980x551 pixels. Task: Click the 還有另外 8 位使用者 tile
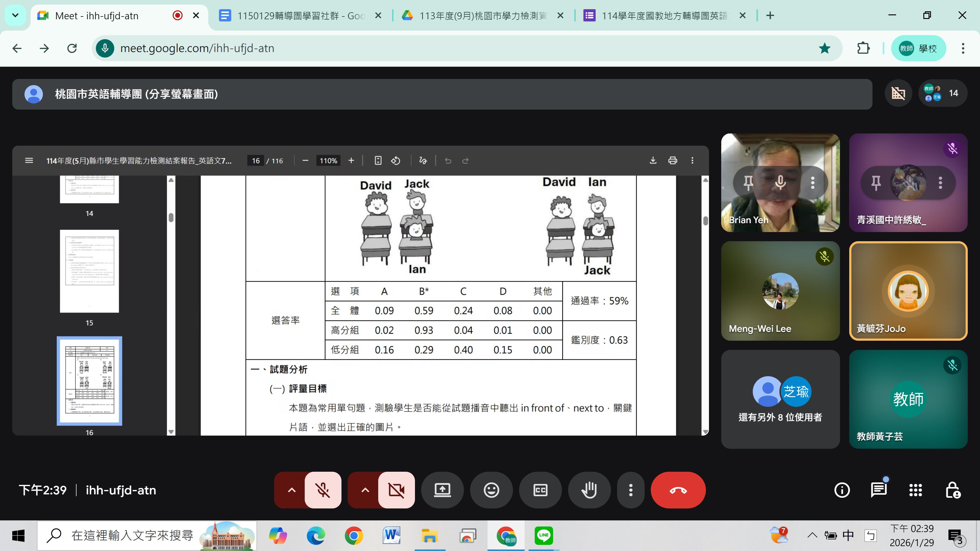780,399
